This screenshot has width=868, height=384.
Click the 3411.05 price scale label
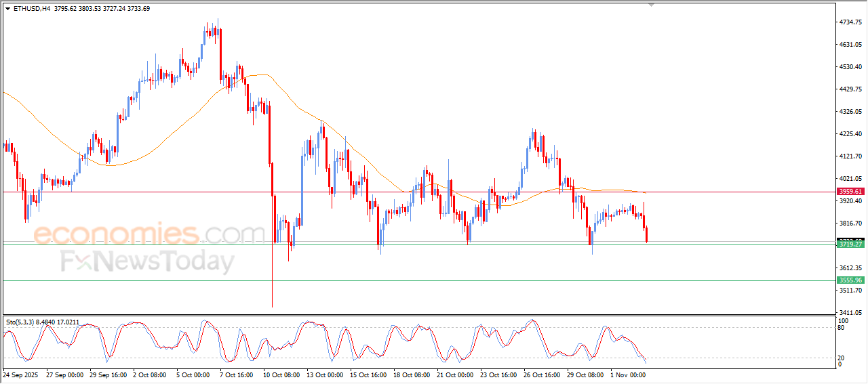click(x=849, y=313)
